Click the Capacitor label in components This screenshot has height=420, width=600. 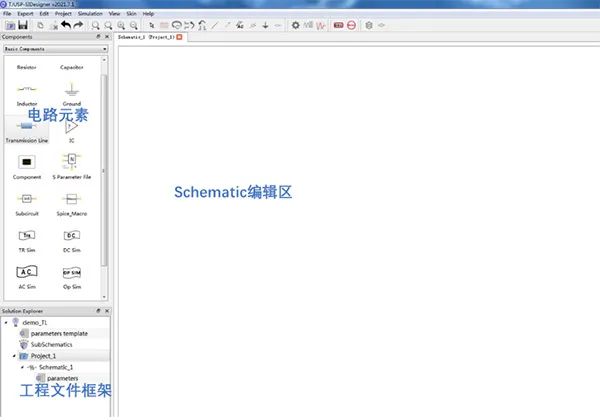click(x=72, y=67)
